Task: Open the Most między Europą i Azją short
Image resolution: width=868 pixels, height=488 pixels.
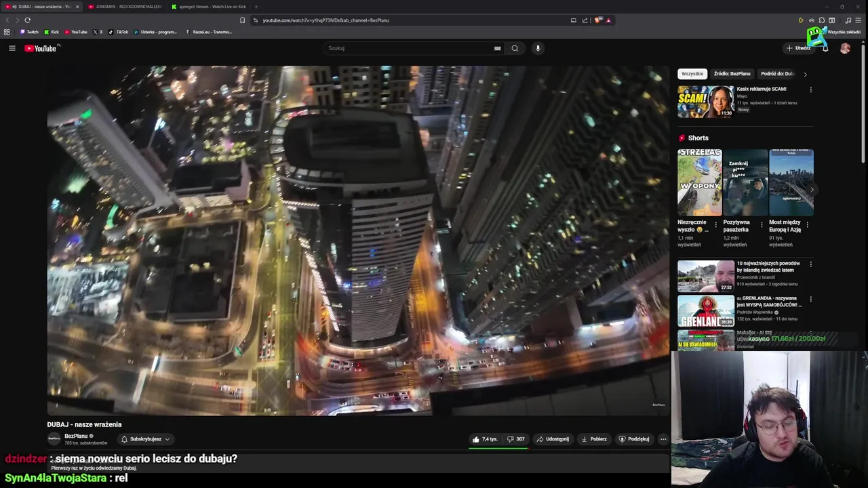Action: tap(791, 182)
